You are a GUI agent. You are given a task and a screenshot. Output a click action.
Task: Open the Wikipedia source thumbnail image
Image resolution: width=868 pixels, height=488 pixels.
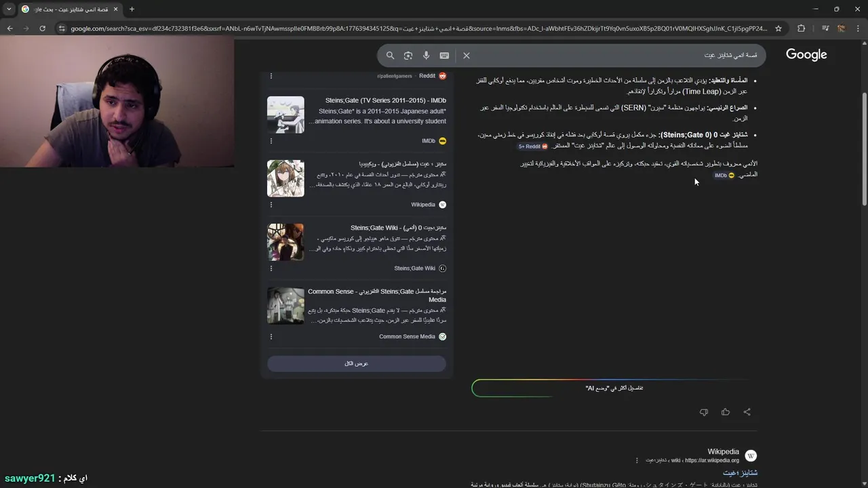(x=285, y=178)
